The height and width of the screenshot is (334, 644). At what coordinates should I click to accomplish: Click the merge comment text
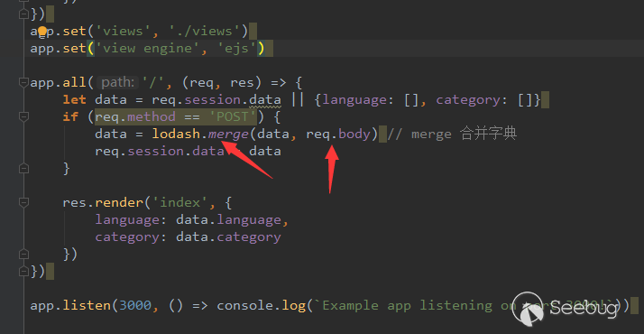pyautogui.click(x=452, y=134)
